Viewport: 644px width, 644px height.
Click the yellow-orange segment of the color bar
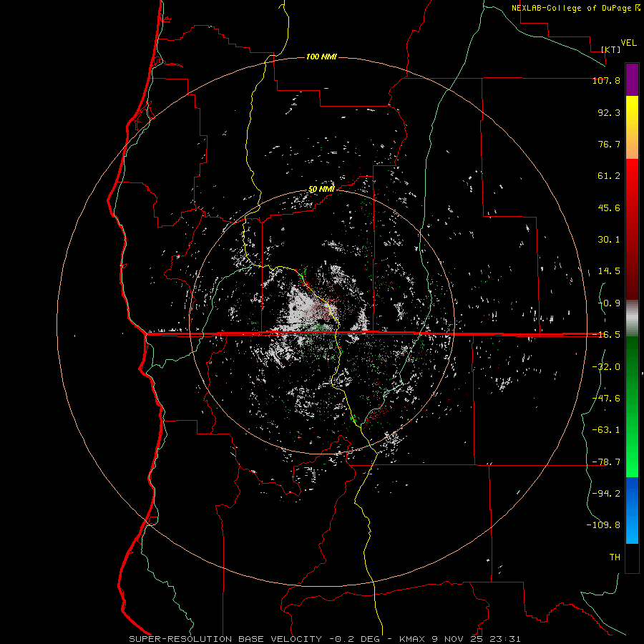click(632, 127)
